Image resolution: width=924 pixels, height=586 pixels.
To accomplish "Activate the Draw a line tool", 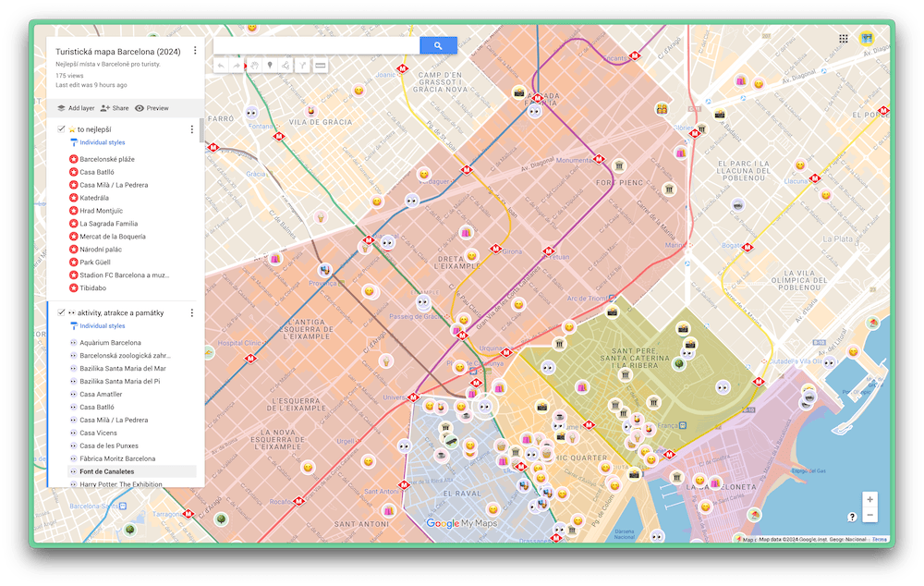I will pos(286,66).
